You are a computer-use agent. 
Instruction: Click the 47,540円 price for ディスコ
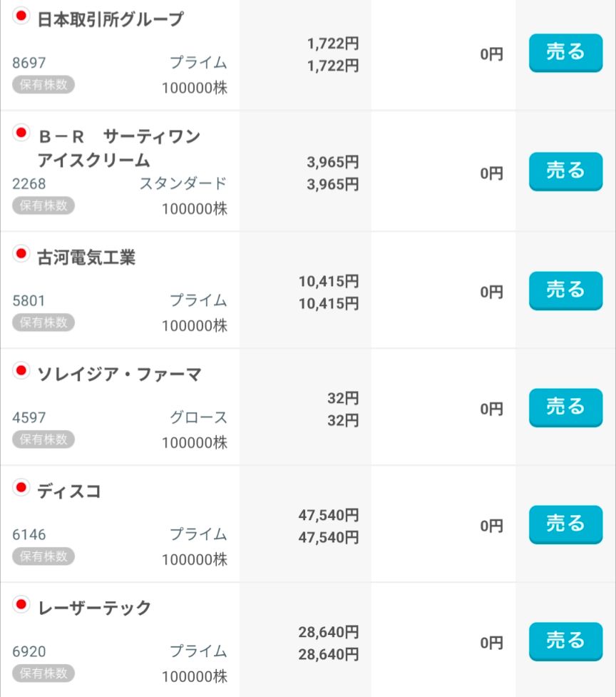328,515
